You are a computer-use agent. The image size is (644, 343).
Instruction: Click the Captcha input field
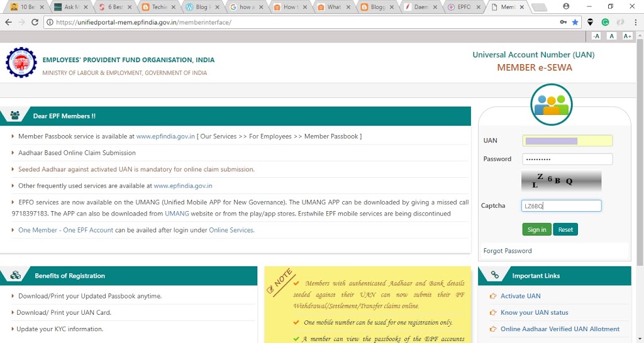pyautogui.click(x=561, y=205)
